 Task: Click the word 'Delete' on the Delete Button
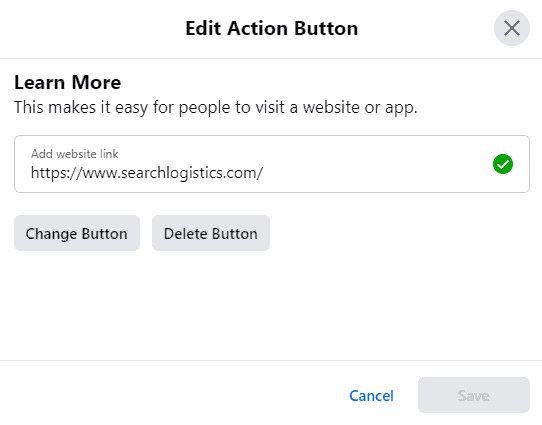click(185, 234)
